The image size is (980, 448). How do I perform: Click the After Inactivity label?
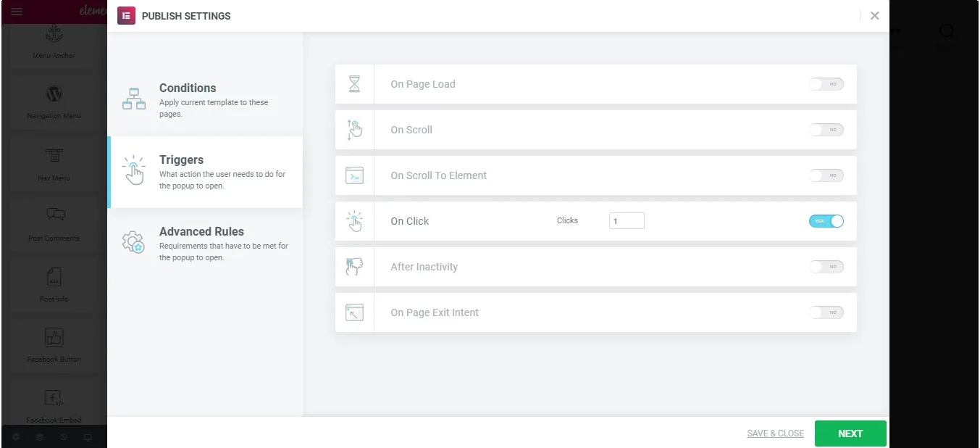(424, 267)
